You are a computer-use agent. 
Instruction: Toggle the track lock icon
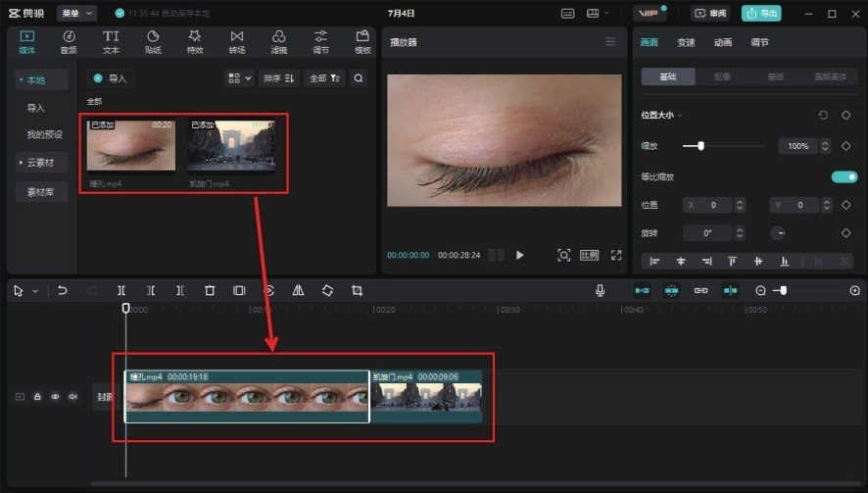[37, 397]
